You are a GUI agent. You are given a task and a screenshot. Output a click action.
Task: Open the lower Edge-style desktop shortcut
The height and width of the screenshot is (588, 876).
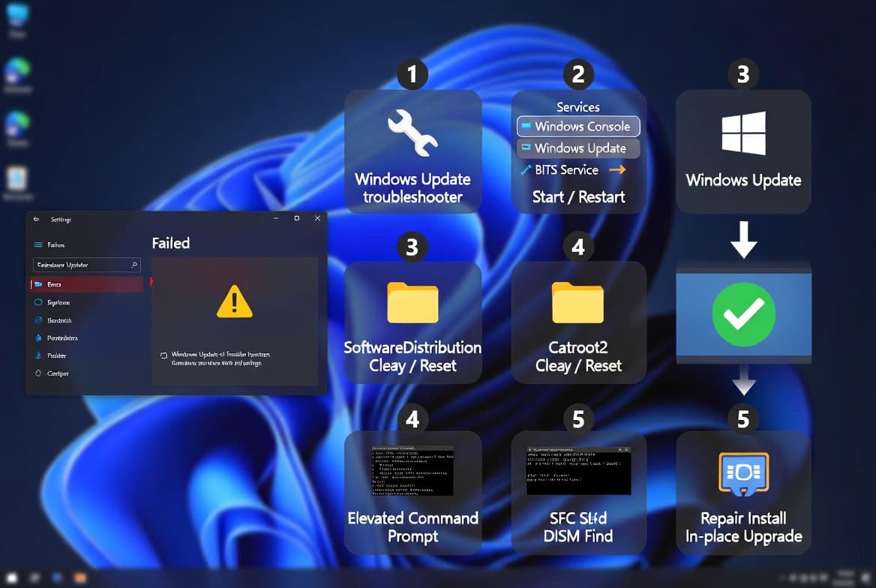[x=17, y=124]
